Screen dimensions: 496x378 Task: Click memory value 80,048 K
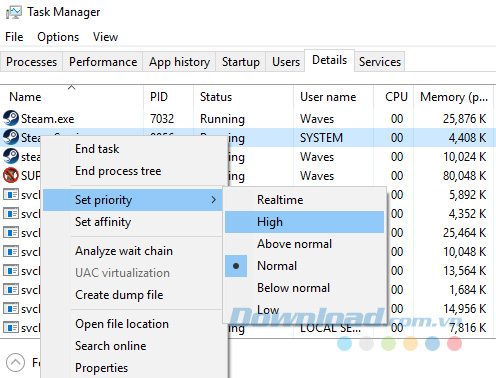[465, 176]
